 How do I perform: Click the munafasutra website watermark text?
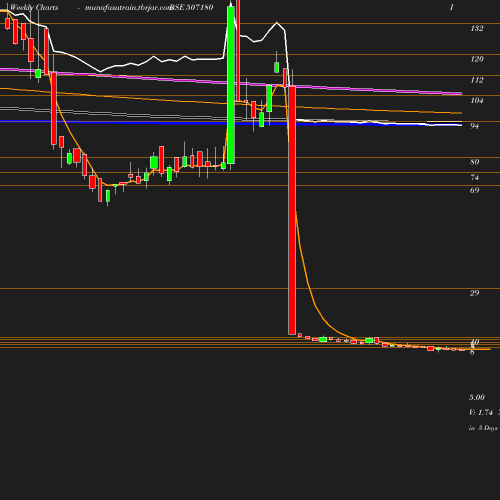tap(128, 8)
